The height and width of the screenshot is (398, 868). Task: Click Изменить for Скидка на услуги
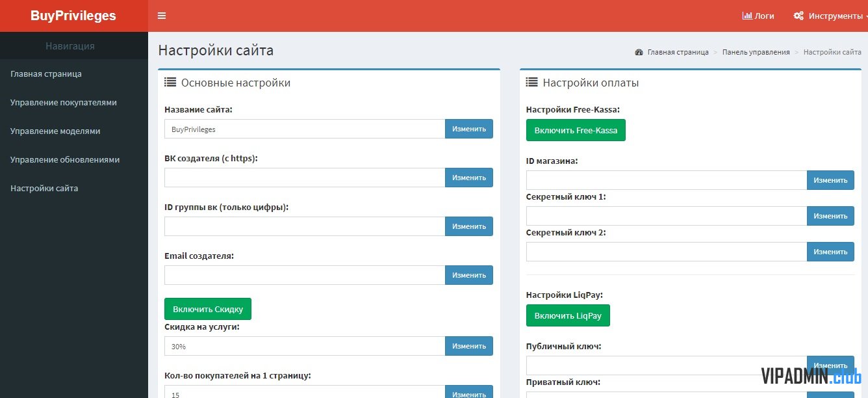point(469,346)
